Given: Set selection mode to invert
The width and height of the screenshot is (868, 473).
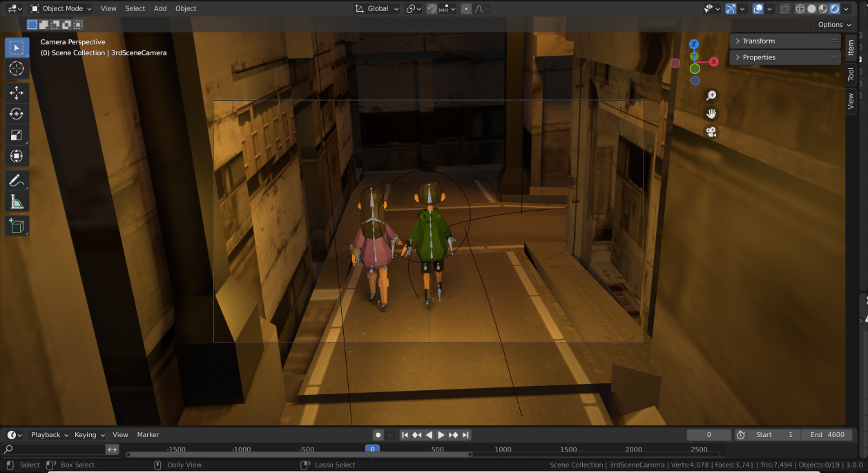Looking at the screenshot, I should 66,25.
